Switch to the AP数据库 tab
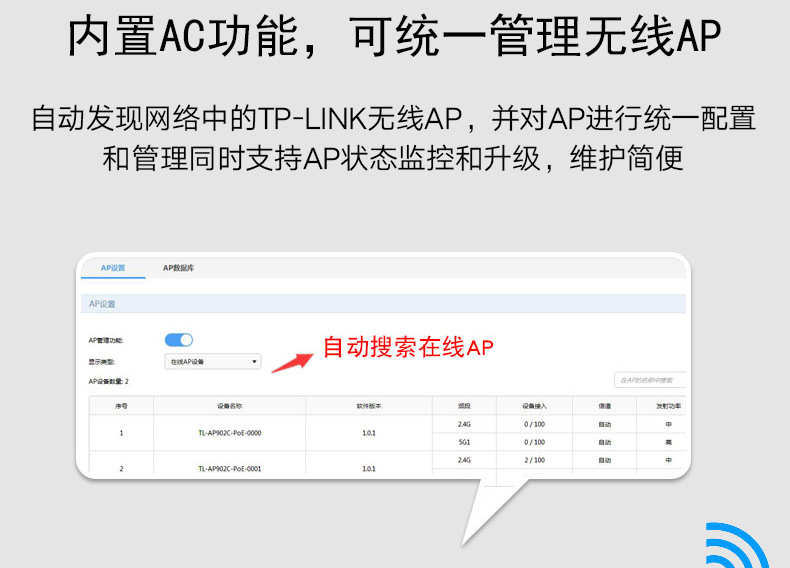Image resolution: width=790 pixels, height=568 pixels. [178, 268]
